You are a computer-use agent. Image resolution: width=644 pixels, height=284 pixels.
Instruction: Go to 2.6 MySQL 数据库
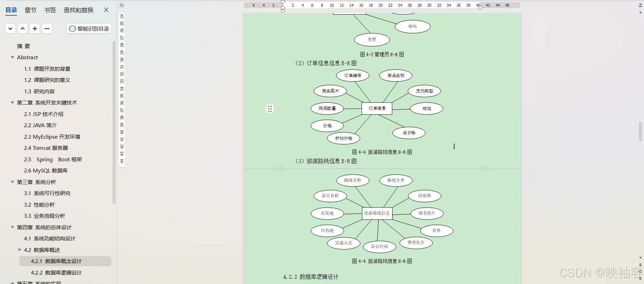click(x=46, y=170)
